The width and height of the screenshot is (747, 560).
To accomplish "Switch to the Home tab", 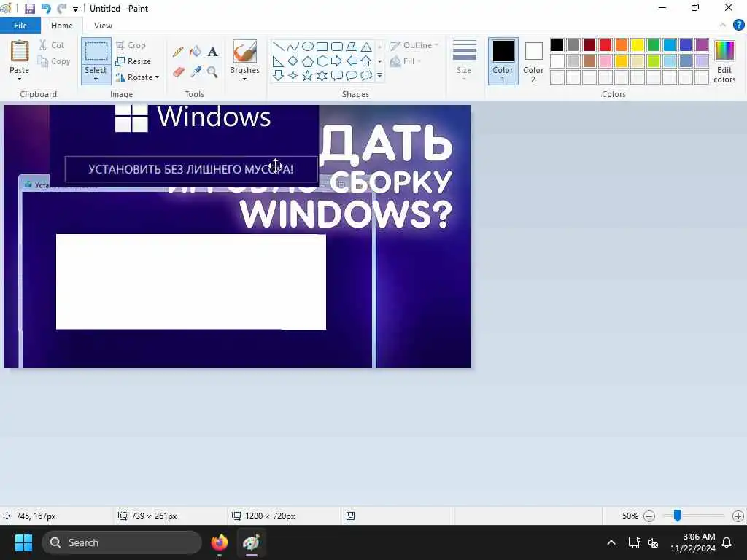I will [62, 26].
